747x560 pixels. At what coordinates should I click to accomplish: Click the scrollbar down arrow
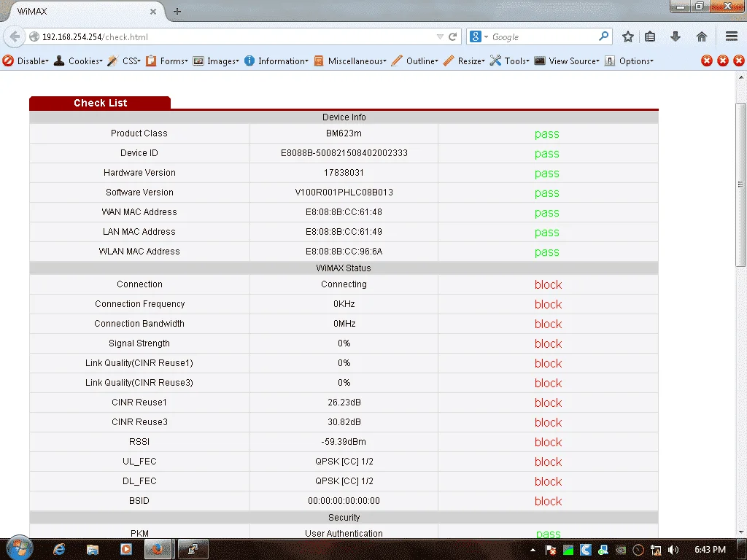pyautogui.click(x=740, y=532)
